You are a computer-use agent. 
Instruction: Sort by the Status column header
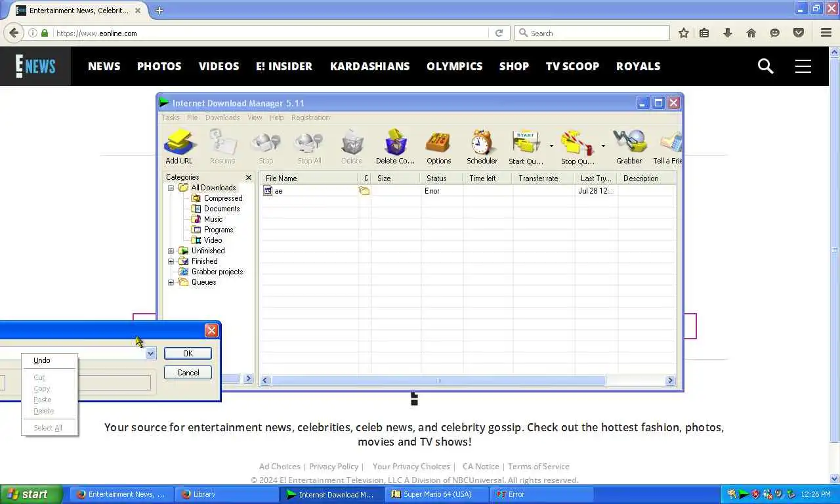[442, 178]
